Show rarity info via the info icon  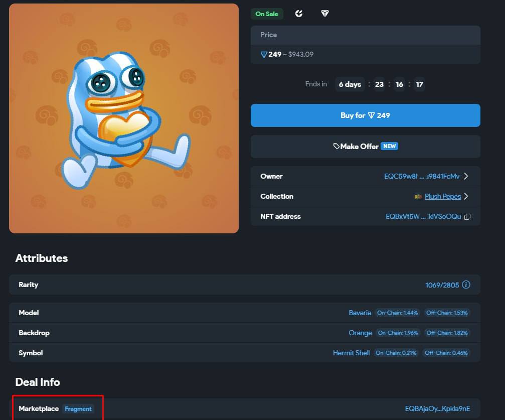[466, 285]
